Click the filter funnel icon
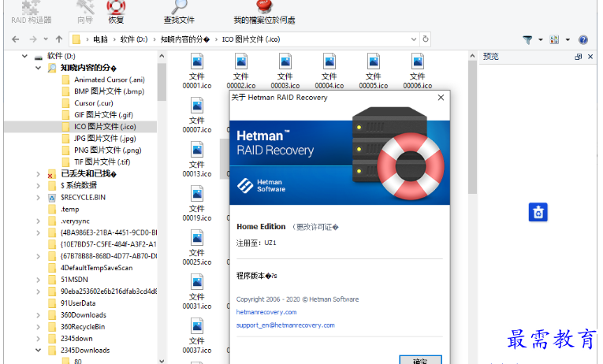 (x=527, y=39)
